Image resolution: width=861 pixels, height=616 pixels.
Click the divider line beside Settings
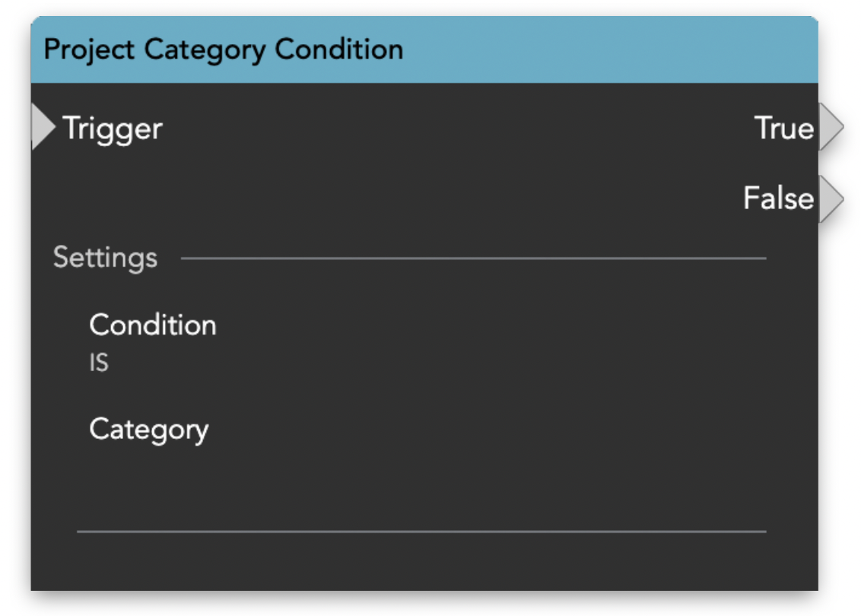472,259
